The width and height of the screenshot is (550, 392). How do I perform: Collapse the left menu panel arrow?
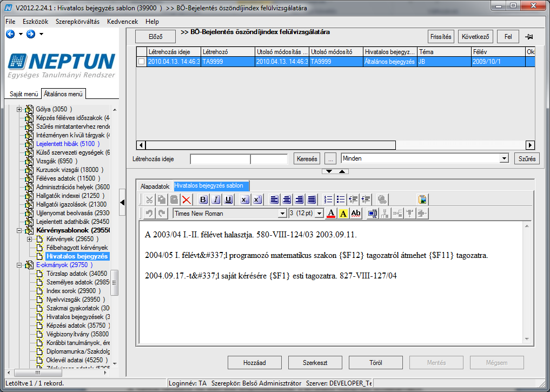point(122,202)
